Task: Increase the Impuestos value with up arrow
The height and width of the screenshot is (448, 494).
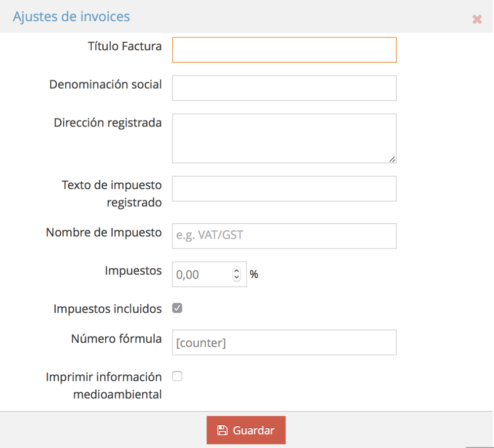Action: click(x=237, y=271)
